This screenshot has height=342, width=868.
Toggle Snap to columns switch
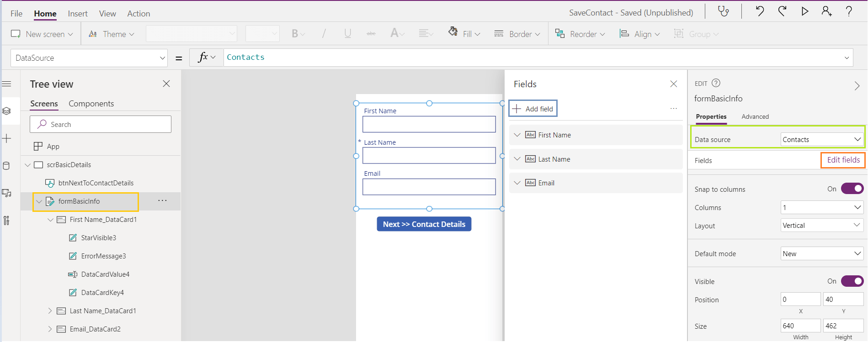[852, 189]
